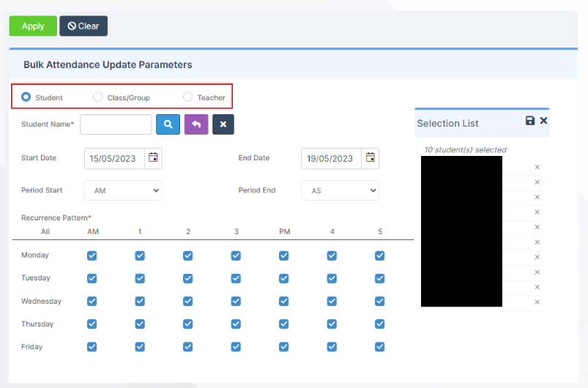
Task: Select the Student radio option
Action: point(26,97)
